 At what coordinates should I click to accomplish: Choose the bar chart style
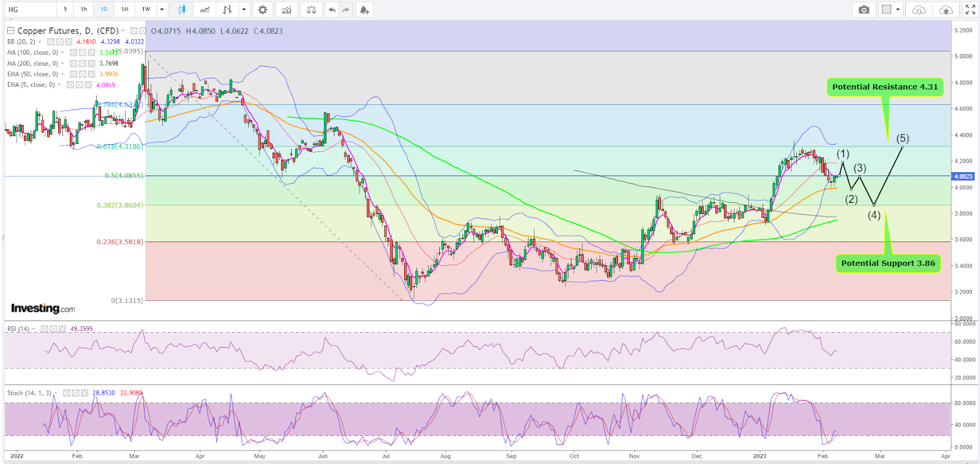pyautogui.click(x=227, y=10)
